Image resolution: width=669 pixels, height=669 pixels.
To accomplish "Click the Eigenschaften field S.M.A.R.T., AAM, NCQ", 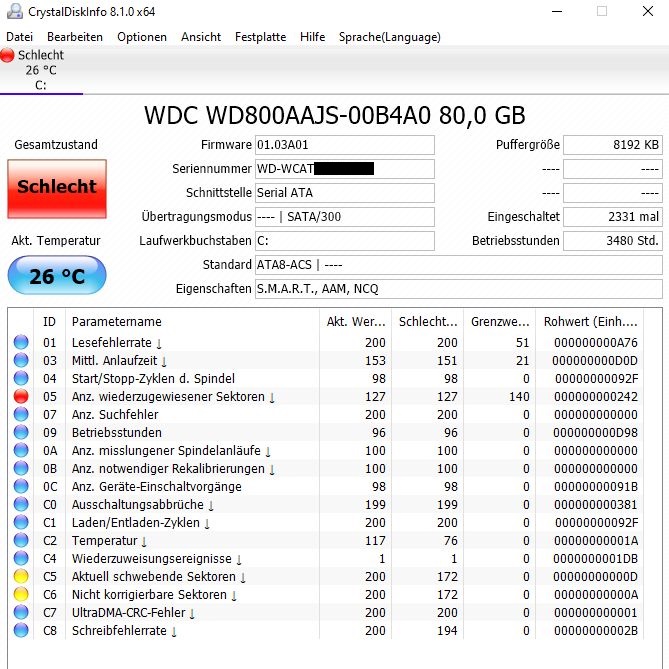I will coord(459,289).
